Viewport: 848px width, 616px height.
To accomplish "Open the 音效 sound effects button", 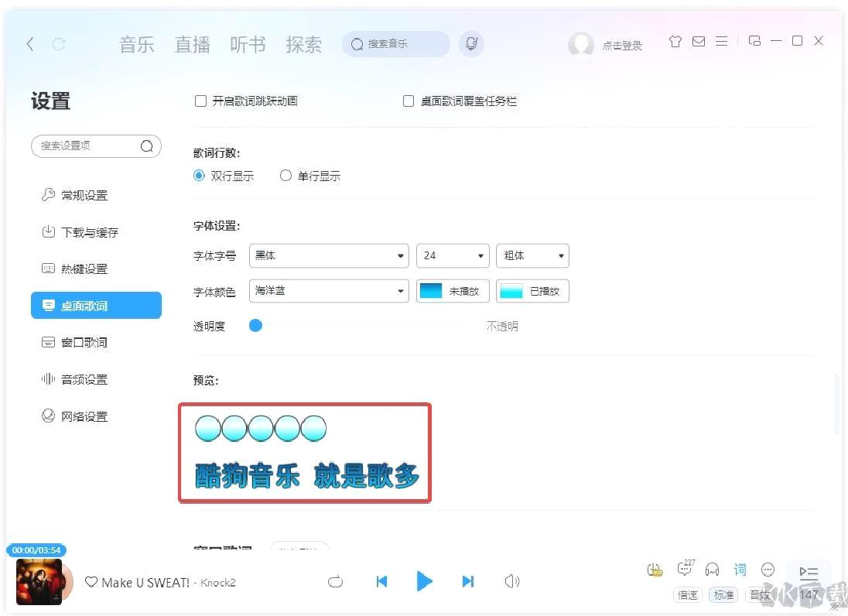I will click(759, 595).
